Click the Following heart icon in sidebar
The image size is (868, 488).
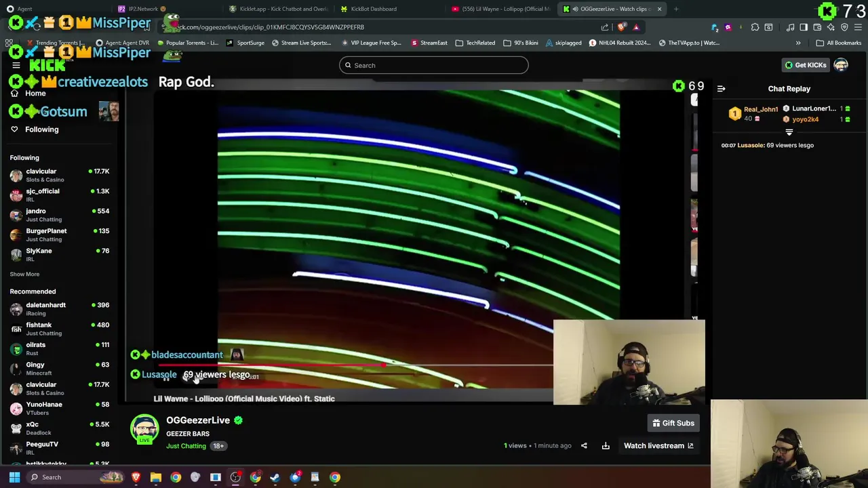pyautogui.click(x=14, y=129)
